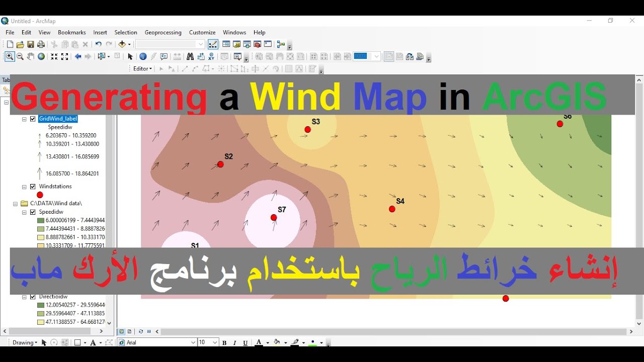Choose the Select Elements arrow tool
Screen dimensions: 644x362
pos(130,57)
